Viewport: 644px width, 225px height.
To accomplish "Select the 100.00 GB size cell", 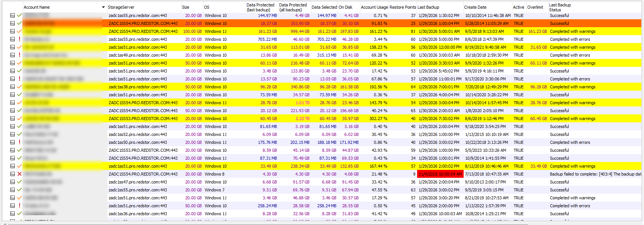I will [192, 31].
